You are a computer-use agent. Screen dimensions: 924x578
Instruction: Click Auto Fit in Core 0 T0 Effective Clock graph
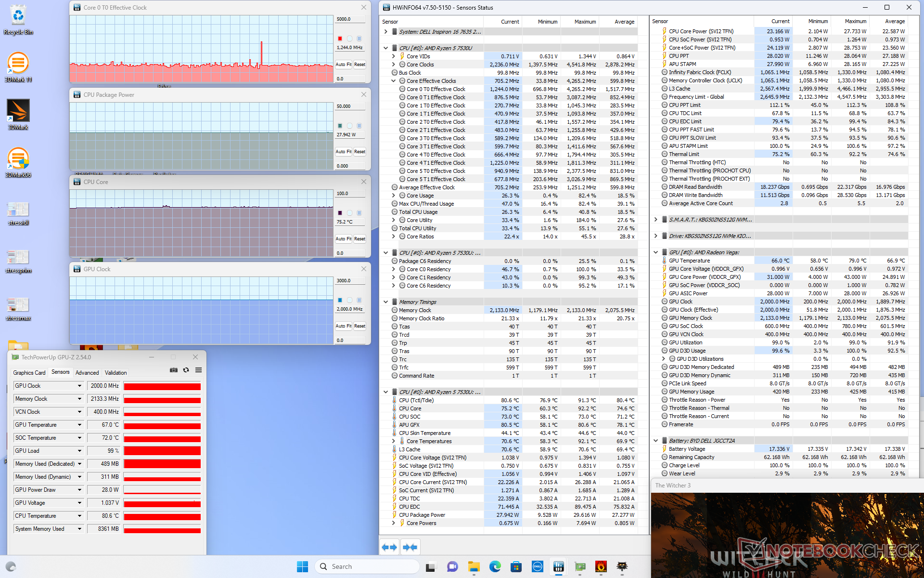tap(344, 65)
